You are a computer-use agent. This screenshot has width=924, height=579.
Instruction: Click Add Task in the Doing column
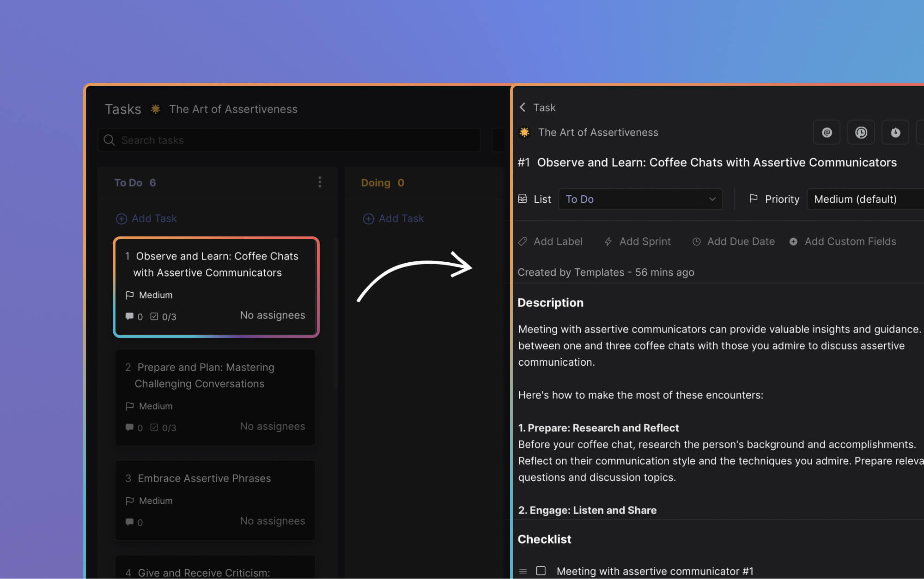393,218
